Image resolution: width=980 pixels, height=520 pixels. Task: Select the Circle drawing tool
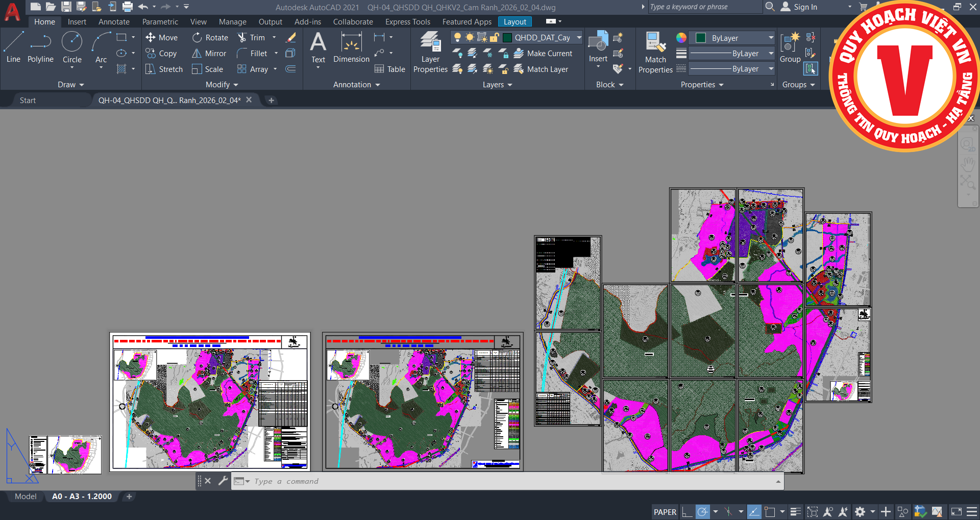click(72, 47)
